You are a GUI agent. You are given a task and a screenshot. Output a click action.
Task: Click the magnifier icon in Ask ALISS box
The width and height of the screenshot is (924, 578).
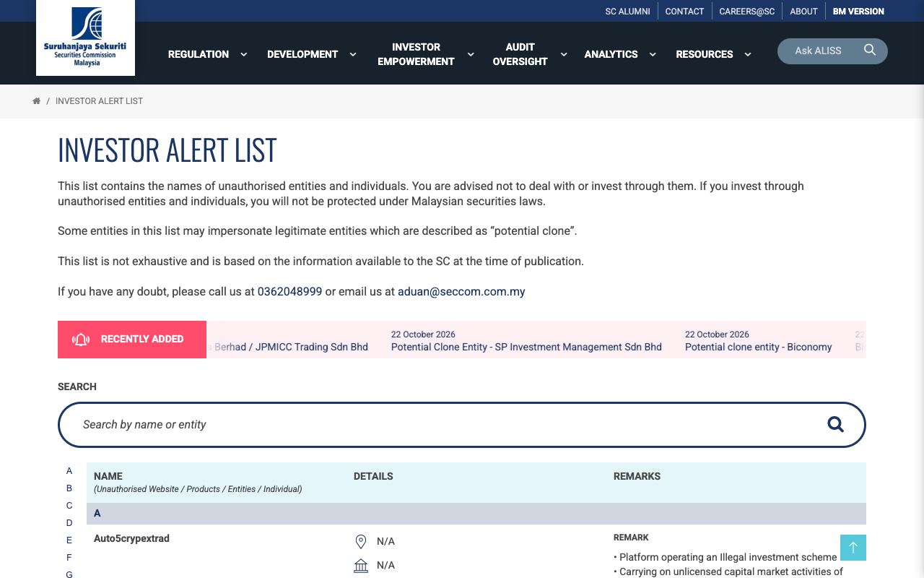(x=870, y=50)
